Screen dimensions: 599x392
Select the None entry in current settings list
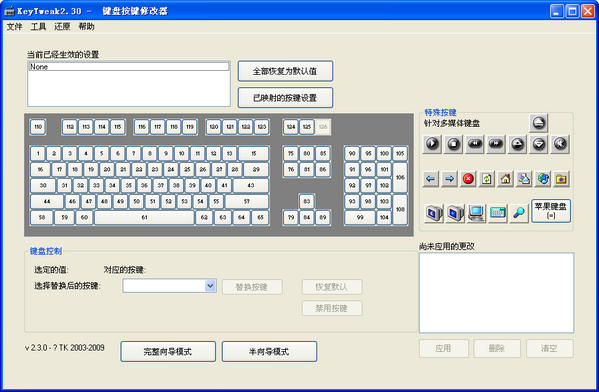[128, 67]
